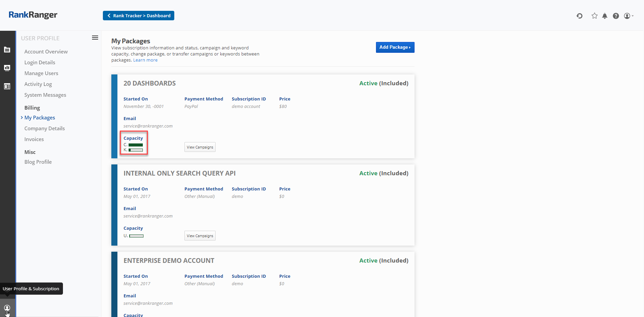Image resolution: width=644 pixels, height=317 pixels.
Task: Click the refresh icon in top bar
Action: click(579, 16)
